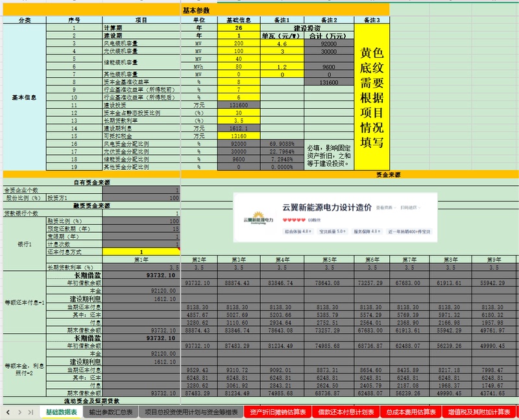Screen dimensions: 519x420
Task: Select the 流动资金及短期贷款 heading row
Action: [91, 401]
